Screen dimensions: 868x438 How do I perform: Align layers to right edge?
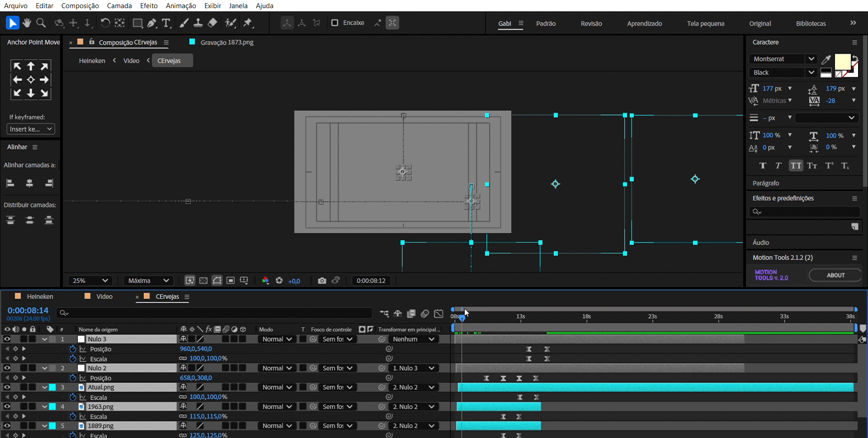(x=49, y=183)
